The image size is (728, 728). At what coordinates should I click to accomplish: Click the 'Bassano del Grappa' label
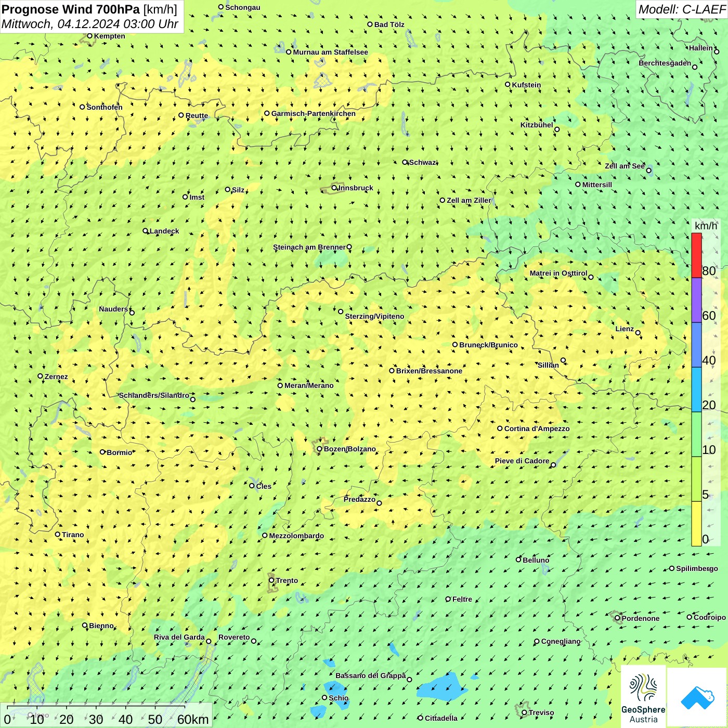[370, 675]
